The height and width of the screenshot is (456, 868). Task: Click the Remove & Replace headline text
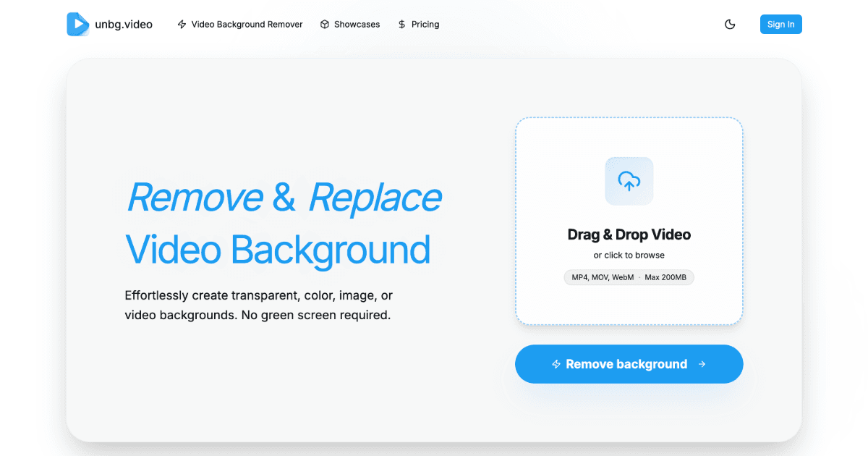point(284,197)
